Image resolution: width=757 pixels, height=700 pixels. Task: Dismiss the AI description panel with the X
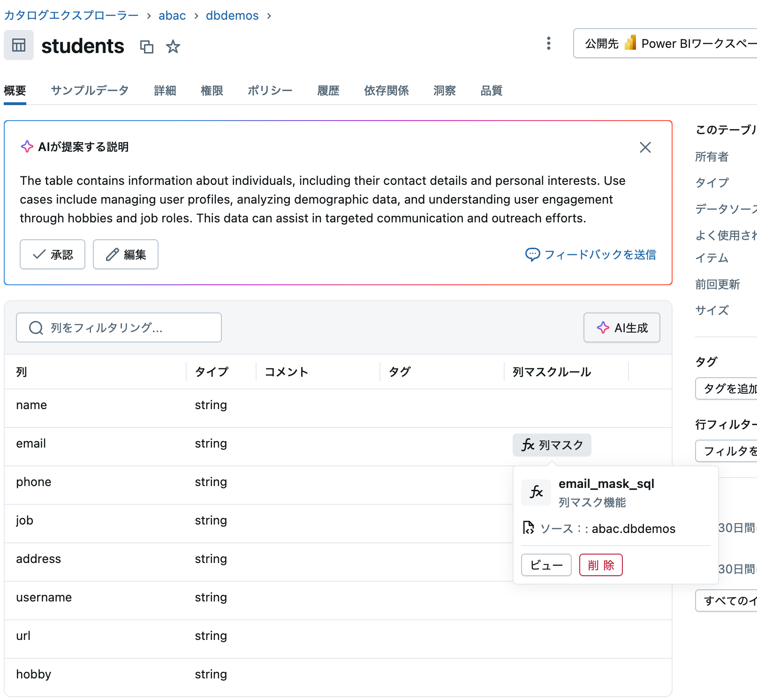tap(645, 147)
